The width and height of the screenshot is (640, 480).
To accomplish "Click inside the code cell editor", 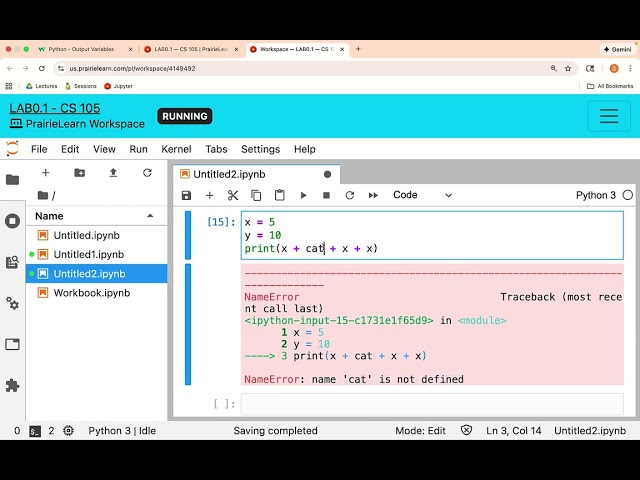I will (432, 235).
